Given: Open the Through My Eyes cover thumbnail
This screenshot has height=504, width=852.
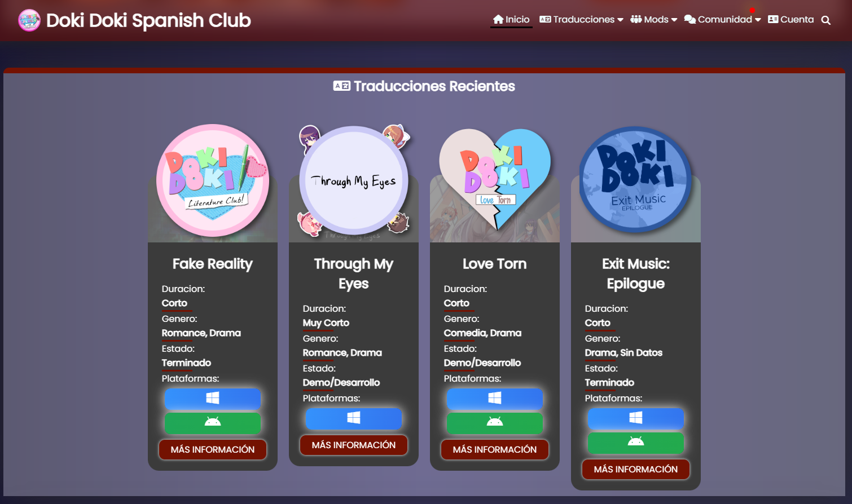Looking at the screenshot, I should click(354, 180).
